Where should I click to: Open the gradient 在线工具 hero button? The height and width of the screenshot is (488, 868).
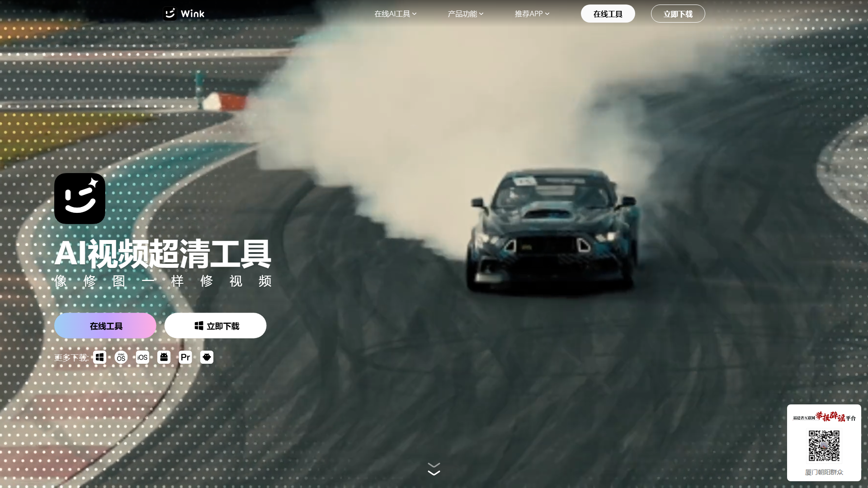point(105,326)
